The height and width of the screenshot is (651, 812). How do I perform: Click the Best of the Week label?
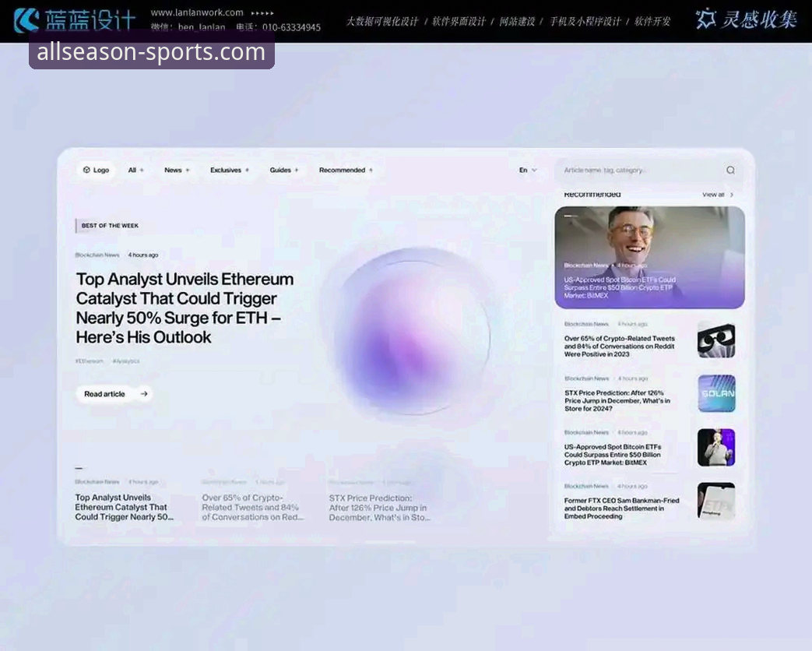[110, 226]
